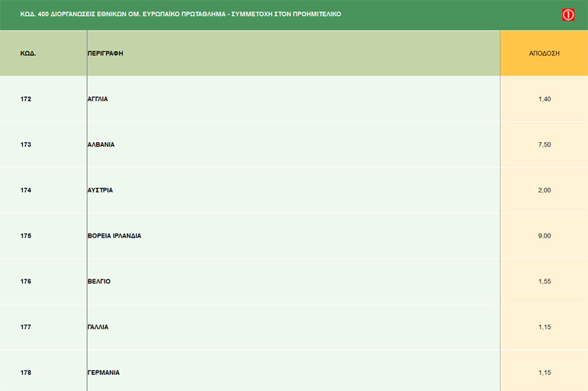Screen dimensions: 588x391
Task: Click the ΒΕΛΓΙΟ row label
Action: point(99,282)
